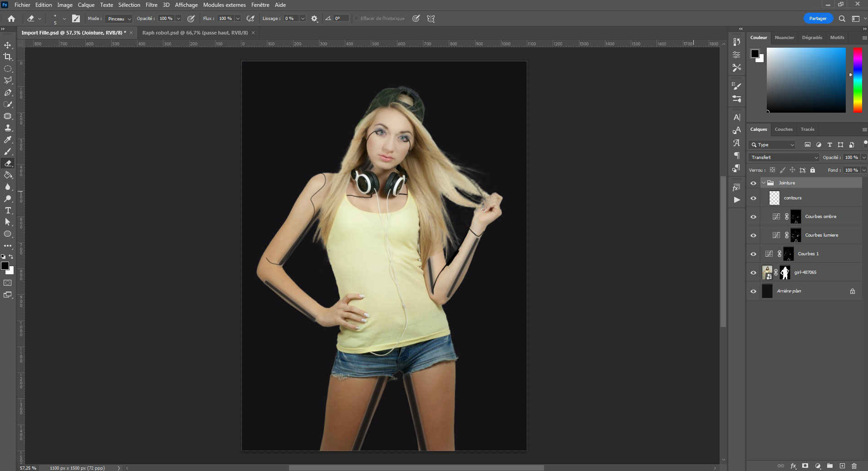868x471 pixels.
Task: Collapse the Jointure group
Action: pos(764,183)
